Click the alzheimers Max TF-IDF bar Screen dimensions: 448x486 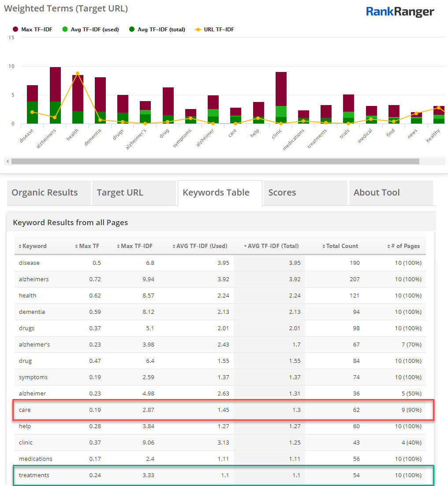tap(55, 84)
